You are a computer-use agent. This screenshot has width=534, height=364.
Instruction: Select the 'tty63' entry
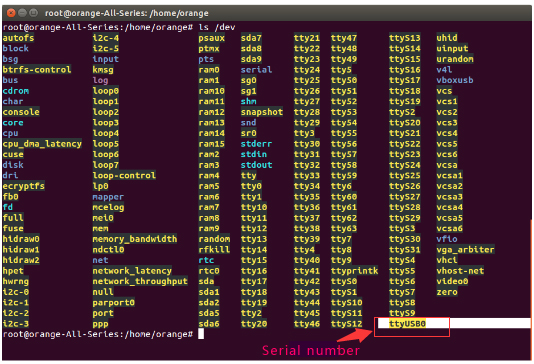pyautogui.click(x=344, y=228)
